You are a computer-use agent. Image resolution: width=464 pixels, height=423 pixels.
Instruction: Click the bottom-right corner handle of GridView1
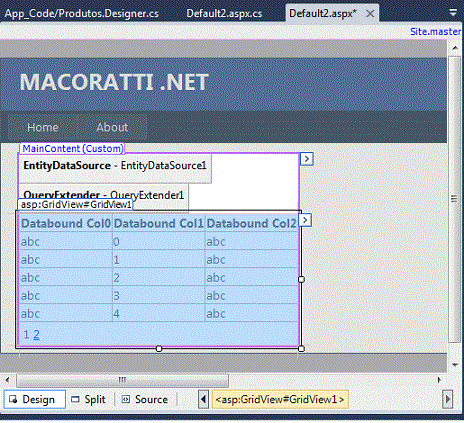click(x=301, y=349)
